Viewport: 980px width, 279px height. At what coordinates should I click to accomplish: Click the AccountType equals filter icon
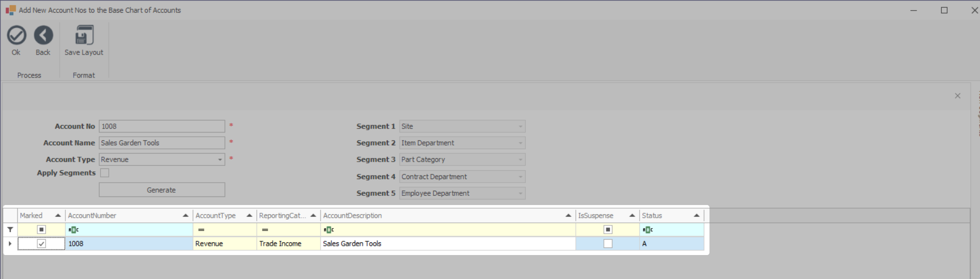click(x=201, y=230)
